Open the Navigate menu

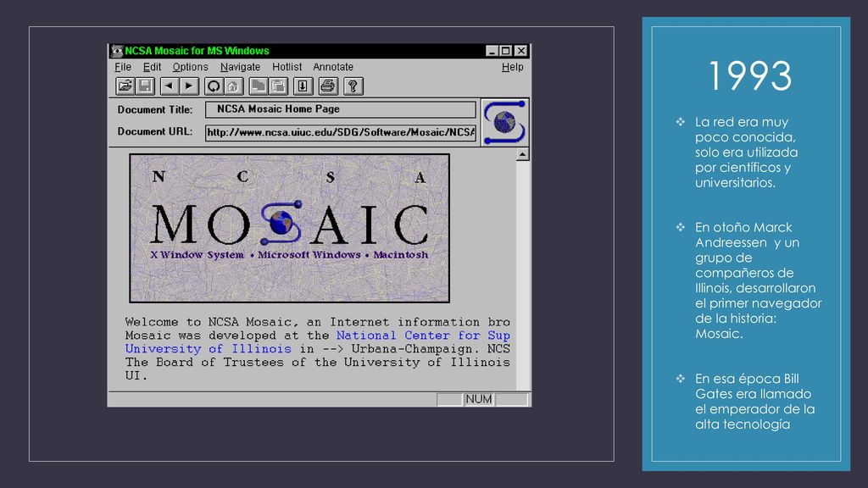pos(240,67)
